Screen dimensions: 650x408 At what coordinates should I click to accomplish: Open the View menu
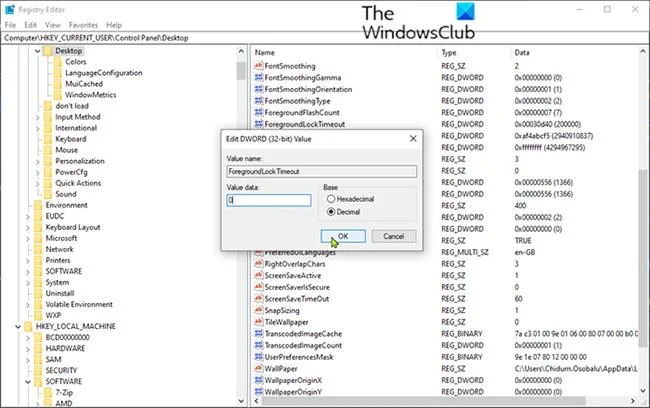tap(53, 25)
